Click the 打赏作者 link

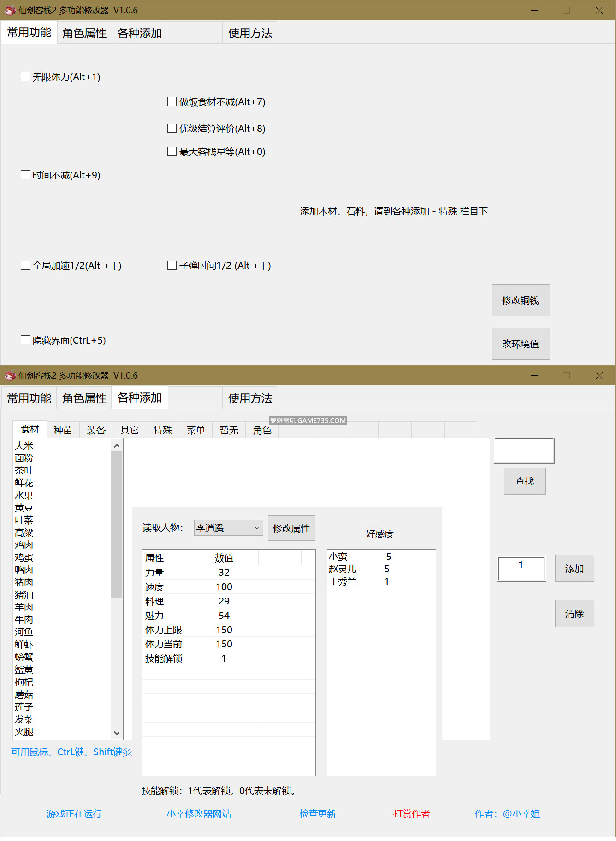[x=412, y=814]
